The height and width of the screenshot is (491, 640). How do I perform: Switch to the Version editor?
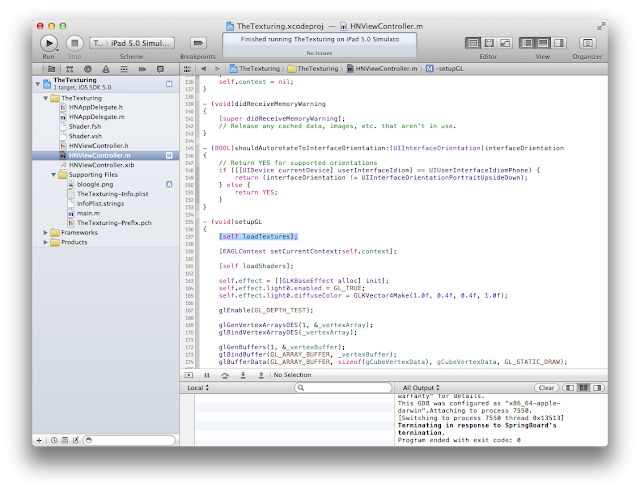coord(505,43)
